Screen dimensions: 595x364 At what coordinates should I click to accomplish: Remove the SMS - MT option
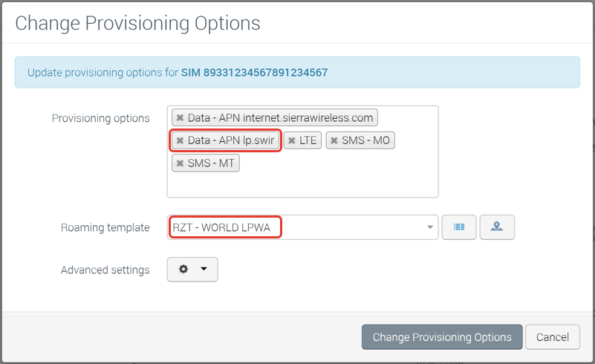(x=181, y=163)
